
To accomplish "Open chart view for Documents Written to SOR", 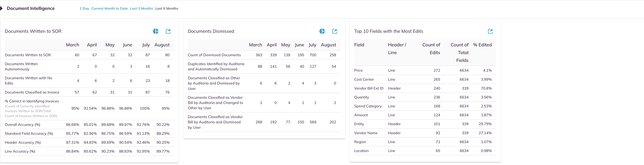I will [x=156, y=31].
